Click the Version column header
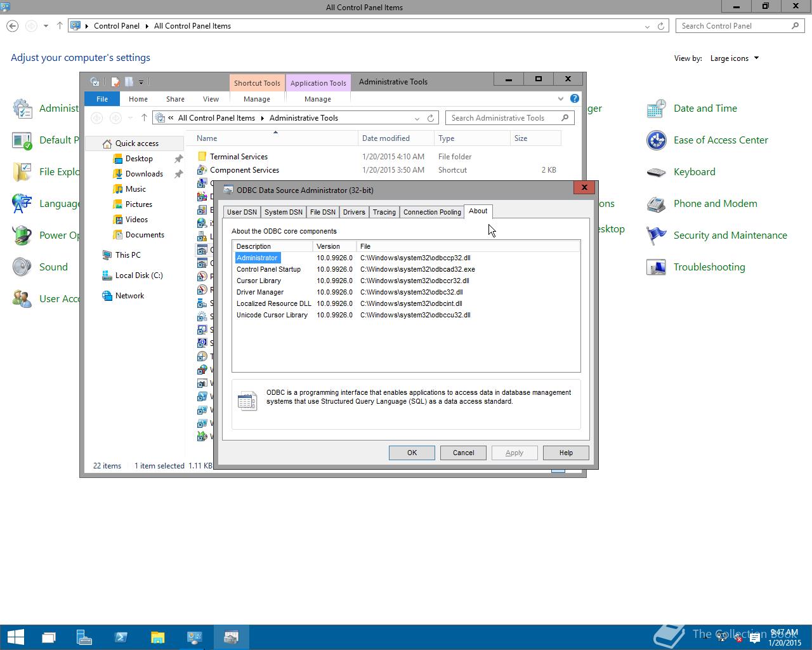The width and height of the screenshot is (812, 650). [x=334, y=246]
